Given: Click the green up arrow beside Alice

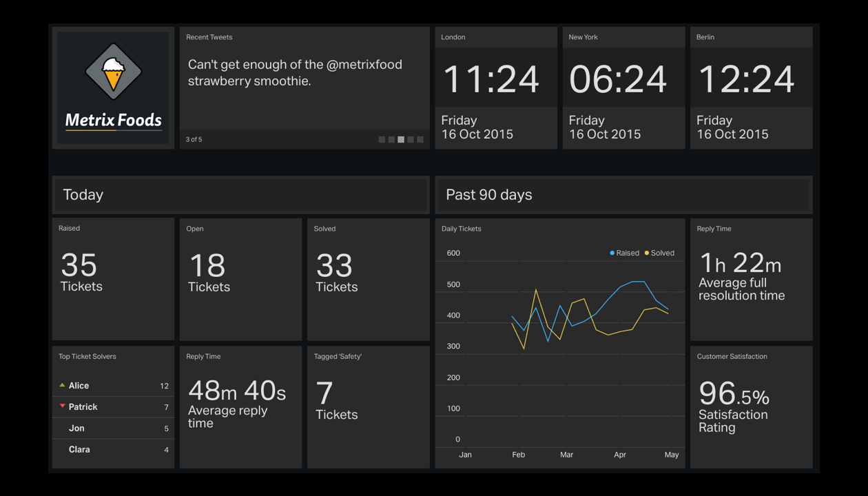Looking at the screenshot, I should point(62,385).
